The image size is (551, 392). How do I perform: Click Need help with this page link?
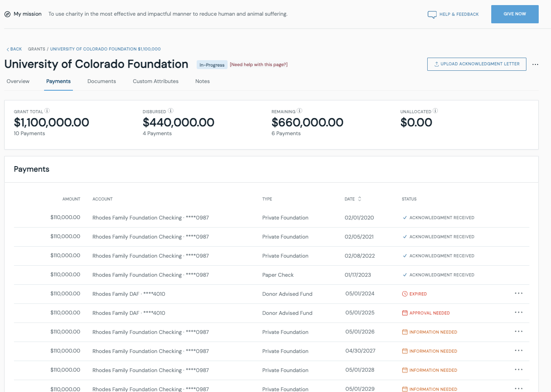point(259,64)
